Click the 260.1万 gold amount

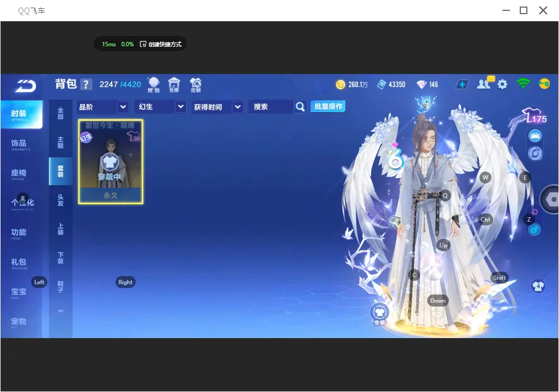click(x=358, y=84)
